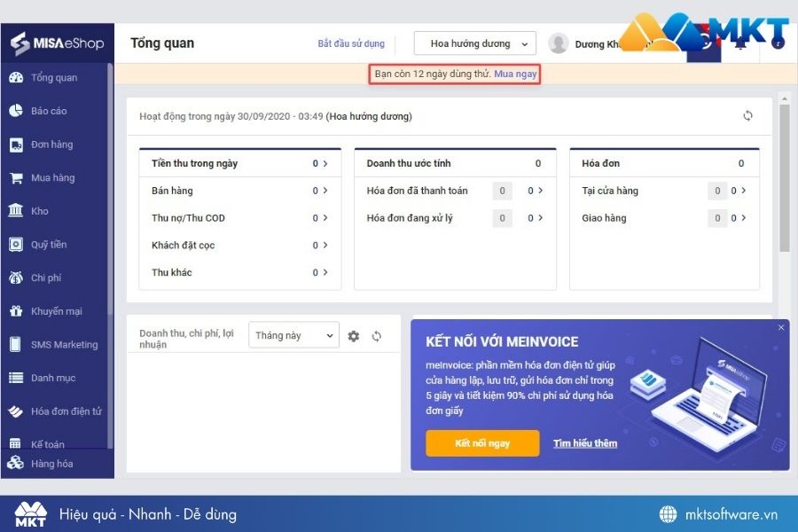Expand Bán hàng row arrow
Screen dimensions: 798x532
coord(325,191)
